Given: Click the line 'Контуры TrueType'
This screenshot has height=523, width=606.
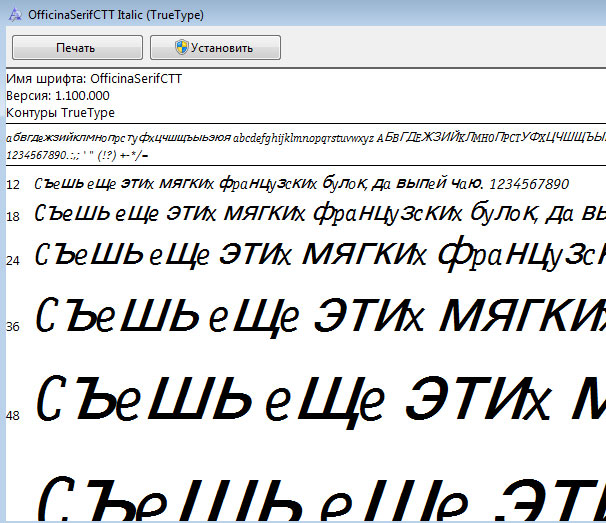Looking at the screenshot, I should point(61,113).
